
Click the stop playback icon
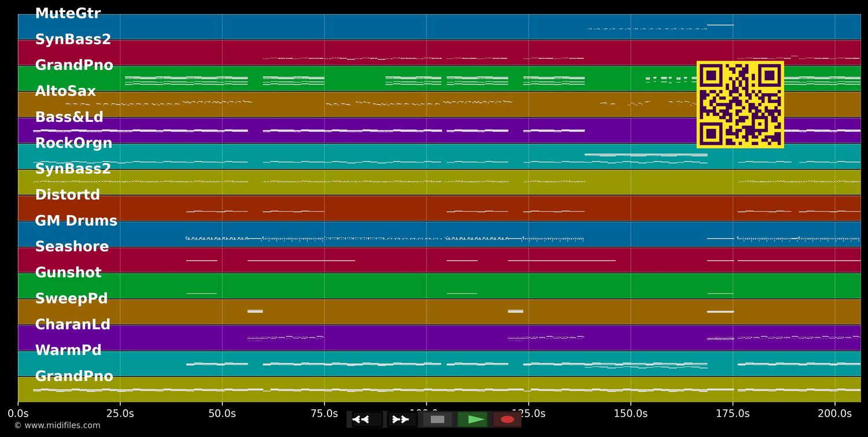tap(437, 419)
